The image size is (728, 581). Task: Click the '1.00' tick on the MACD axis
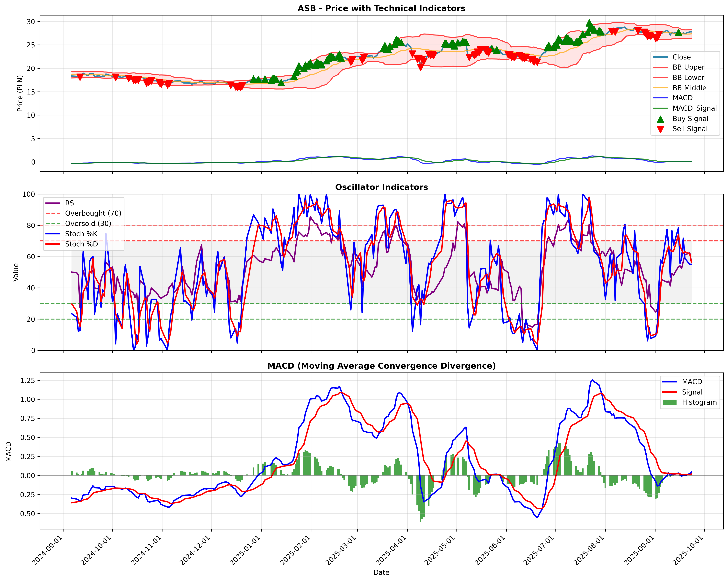coord(27,399)
